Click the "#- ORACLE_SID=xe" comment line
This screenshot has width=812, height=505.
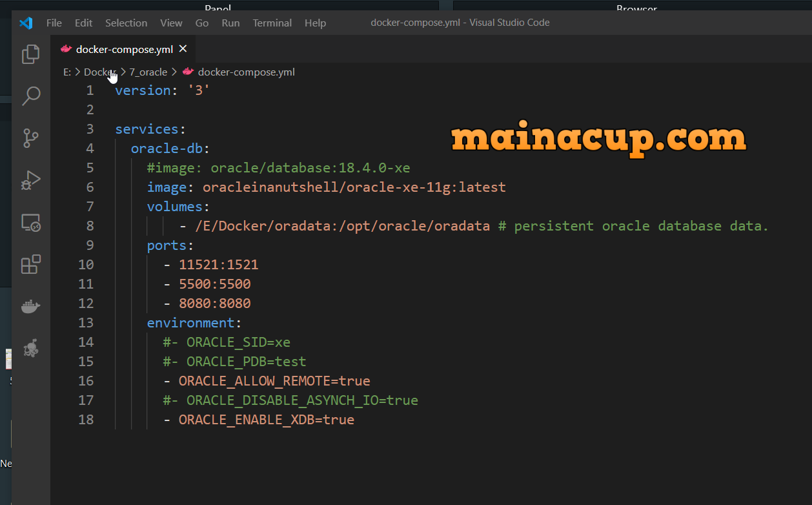click(227, 342)
